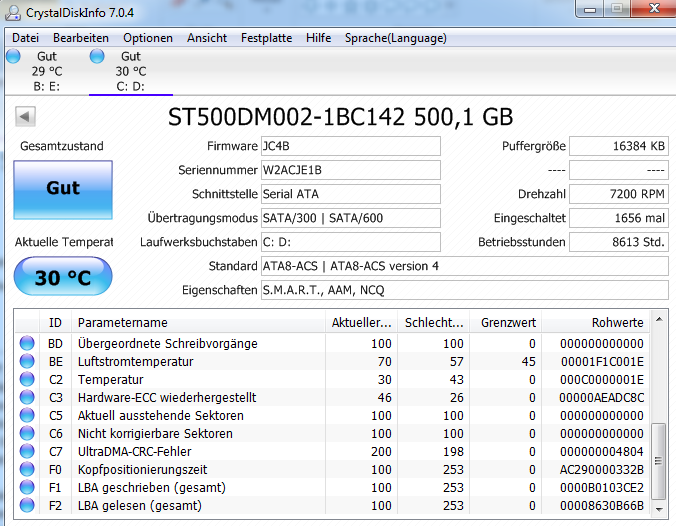Open the Bearbeiten menu
Screen dimensions: 676x526
(81, 38)
